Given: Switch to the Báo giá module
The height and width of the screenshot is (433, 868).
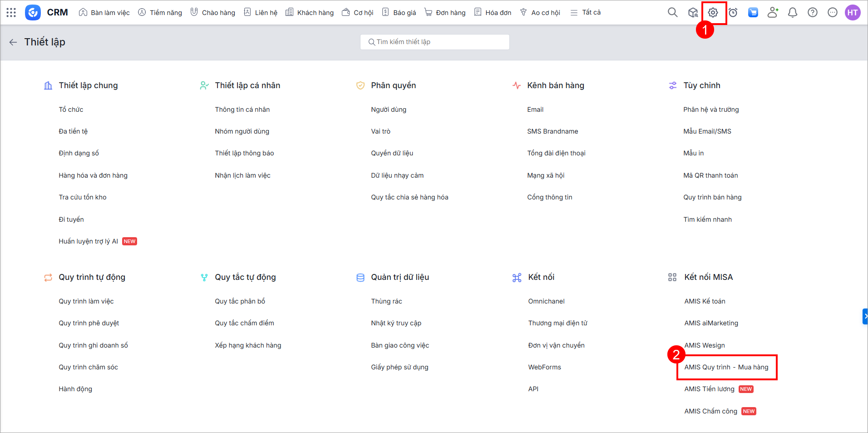Looking at the screenshot, I should pyautogui.click(x=399, y=13).
